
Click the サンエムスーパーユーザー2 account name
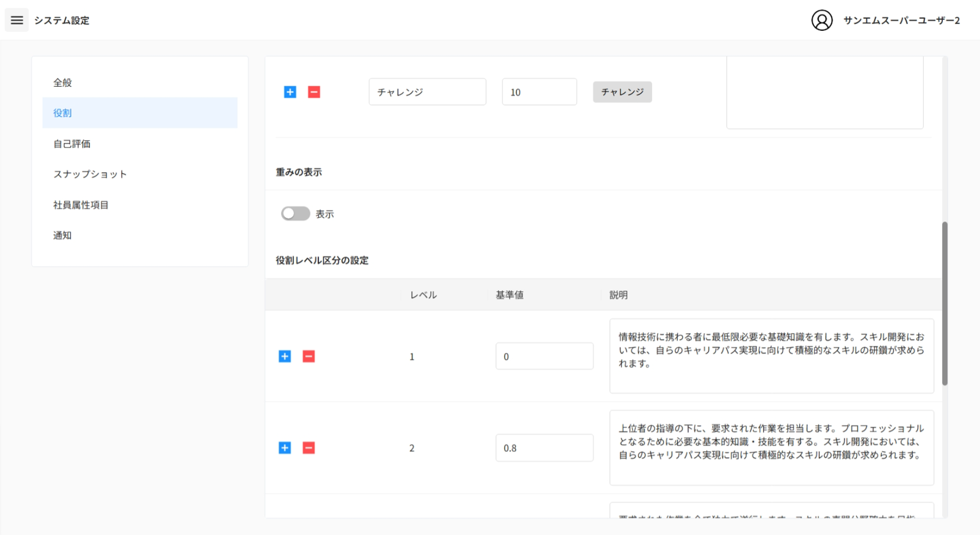point(902,20)
